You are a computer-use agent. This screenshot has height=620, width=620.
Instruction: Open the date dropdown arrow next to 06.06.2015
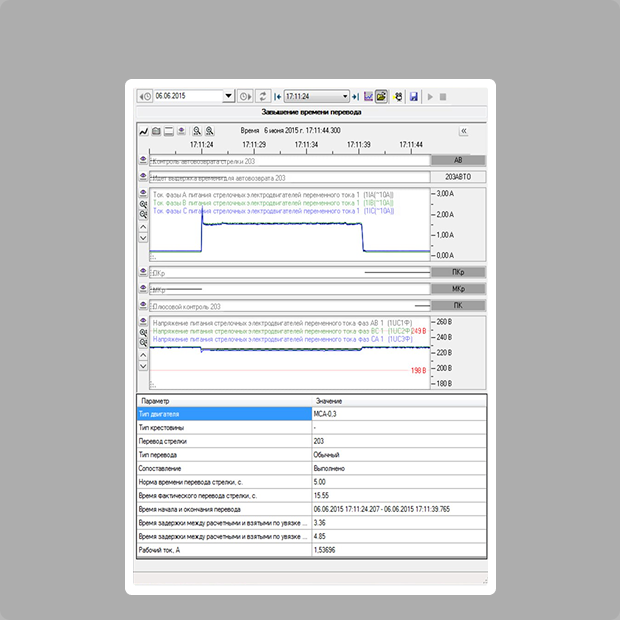tap(228, 96)
